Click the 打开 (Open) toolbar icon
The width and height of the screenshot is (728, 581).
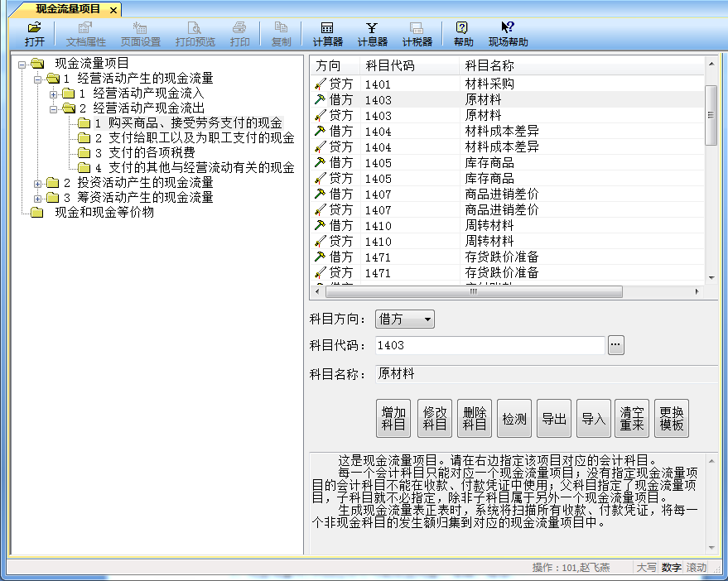34,34
